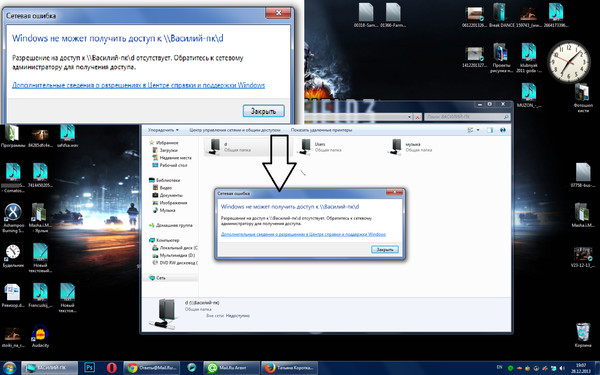Viewport: 600px width, 375px height.
Task: Select Мультимедиа (D:) drive in navigation pane
Action: (174, 255)
